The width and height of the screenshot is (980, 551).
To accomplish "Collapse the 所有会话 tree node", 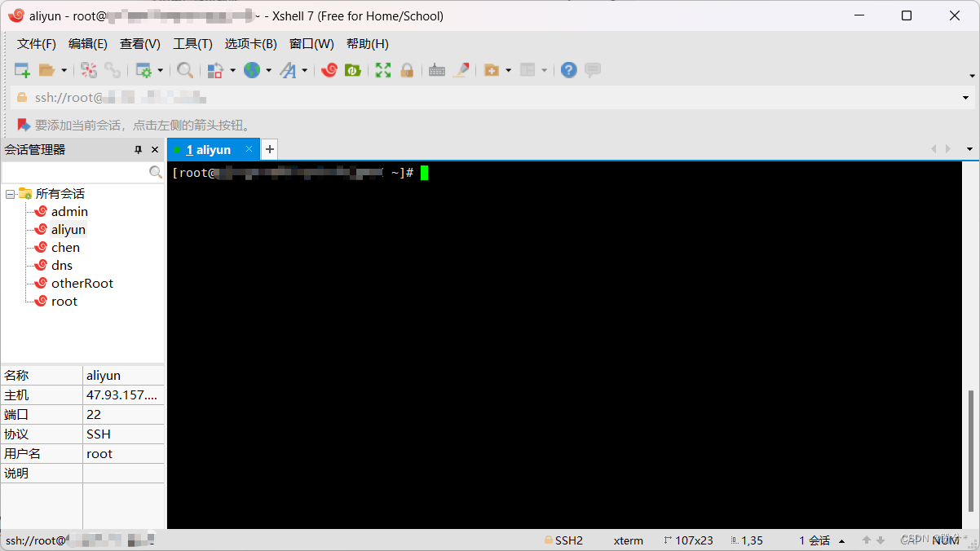I will click(10, 194).
